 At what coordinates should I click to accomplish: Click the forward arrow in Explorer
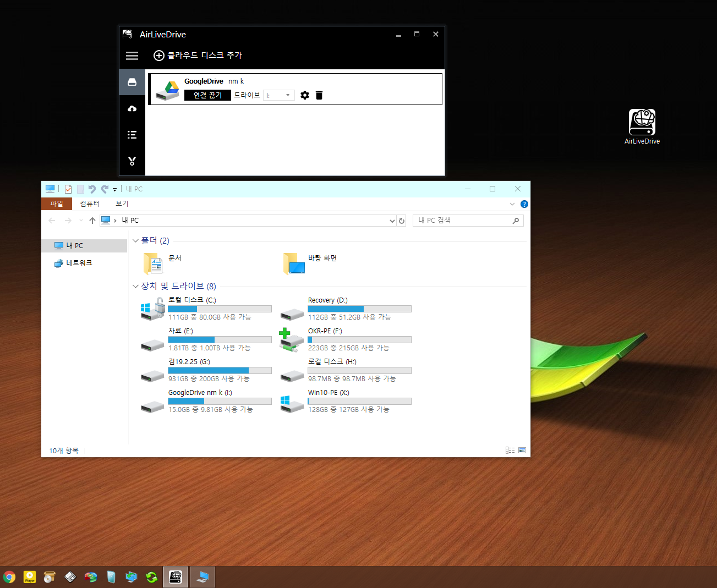[68, 221]
